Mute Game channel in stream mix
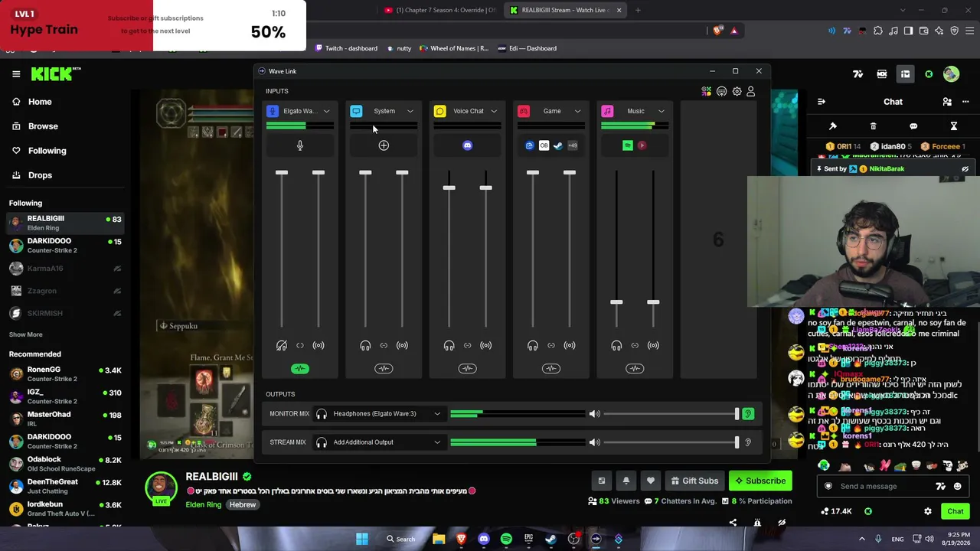This screenshot has height=551, width=980. point(570,346)
